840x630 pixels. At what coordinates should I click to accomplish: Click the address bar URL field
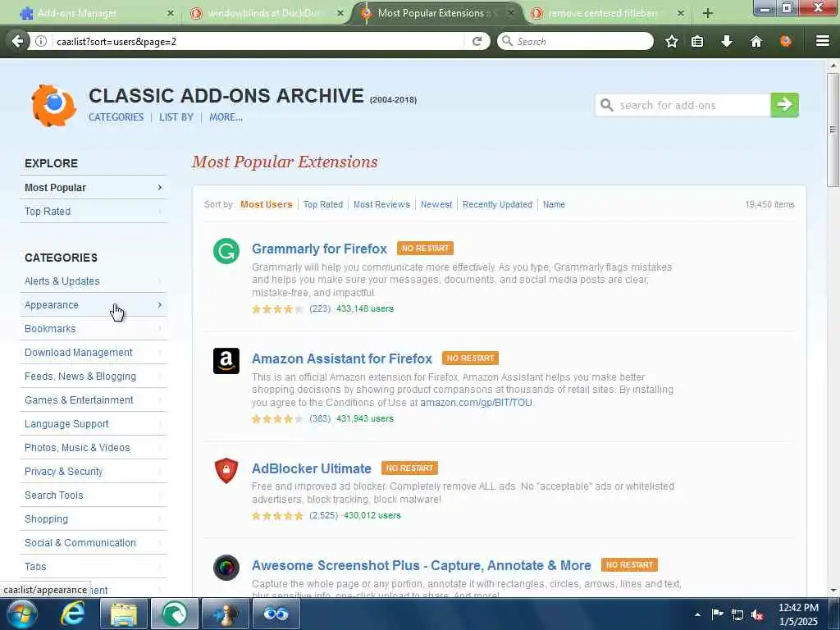click(257, 41)
